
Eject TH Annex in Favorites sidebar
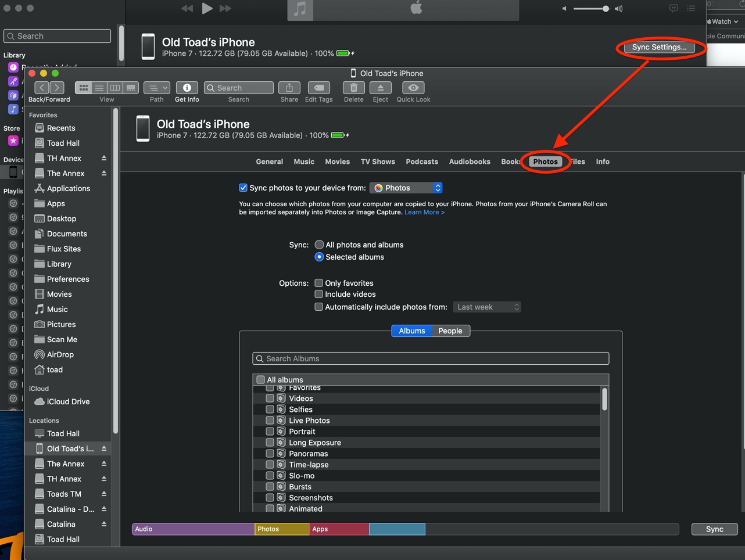click(104, 158)
